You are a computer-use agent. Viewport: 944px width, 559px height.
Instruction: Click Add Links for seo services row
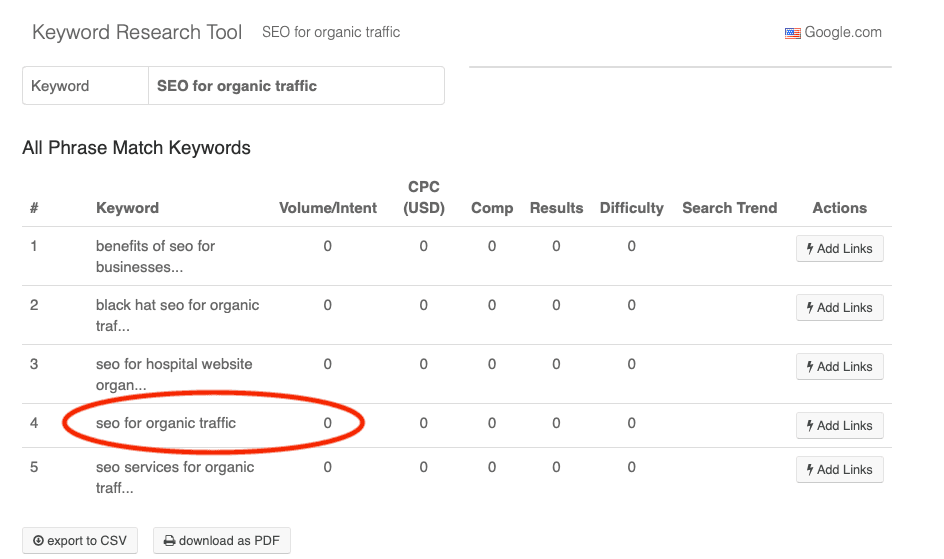point(839,470)
